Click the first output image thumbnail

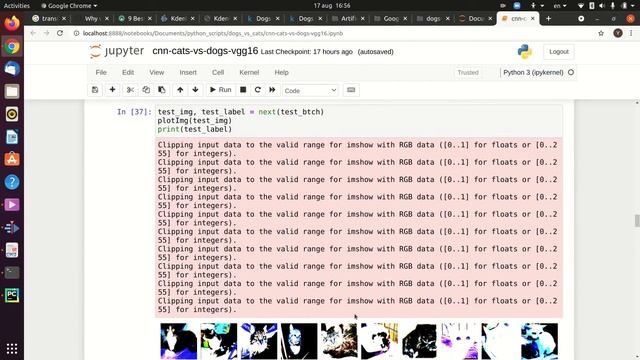coord(178,341)
